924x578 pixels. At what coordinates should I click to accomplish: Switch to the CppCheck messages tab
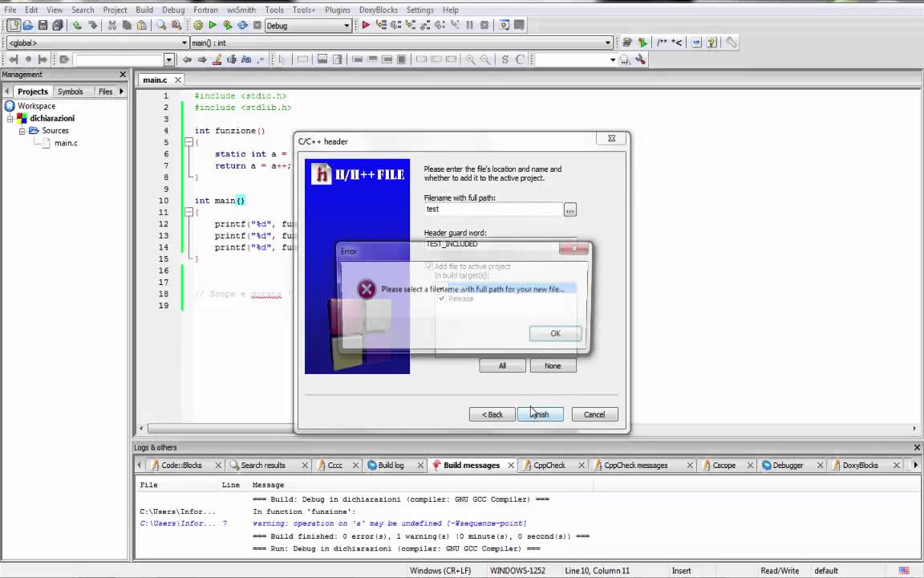636,466
